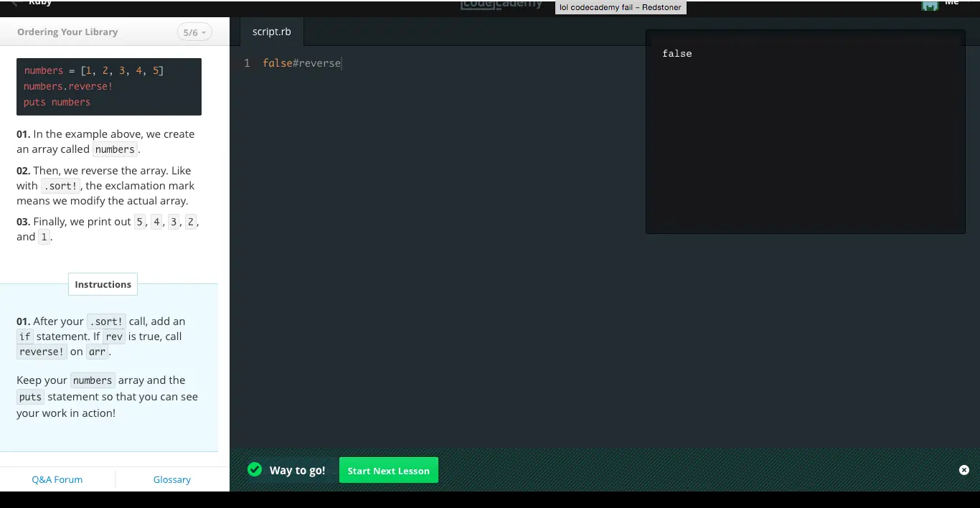Go back using the Ruby arrow
980x508 pixels.
14,4
